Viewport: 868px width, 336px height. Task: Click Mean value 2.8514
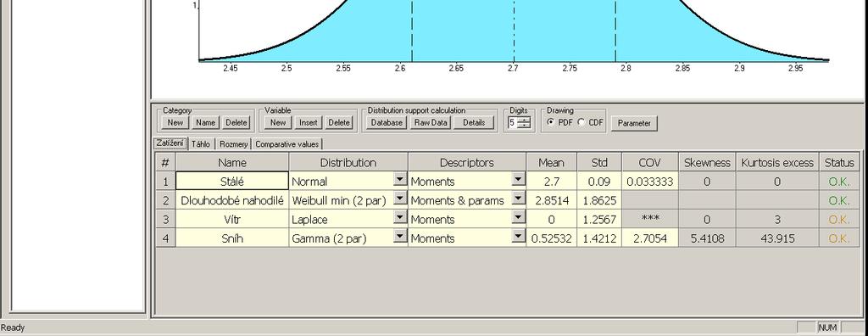551,200
